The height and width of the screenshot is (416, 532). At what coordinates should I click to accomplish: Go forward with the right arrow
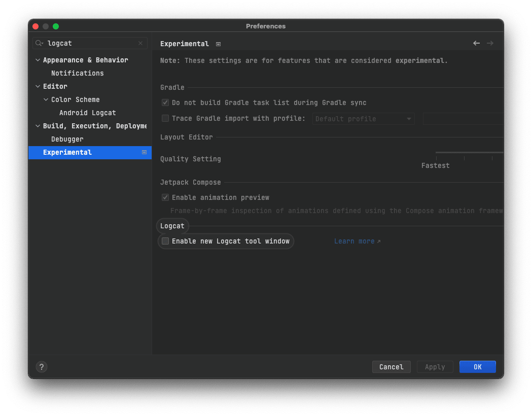[x=490, y=43]
